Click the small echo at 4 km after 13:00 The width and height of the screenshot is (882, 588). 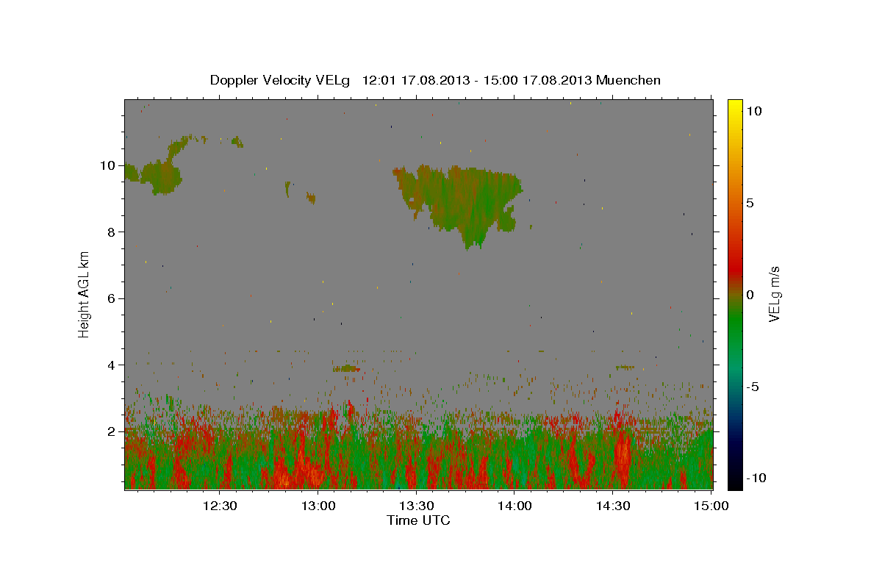[x=345, y=368]
